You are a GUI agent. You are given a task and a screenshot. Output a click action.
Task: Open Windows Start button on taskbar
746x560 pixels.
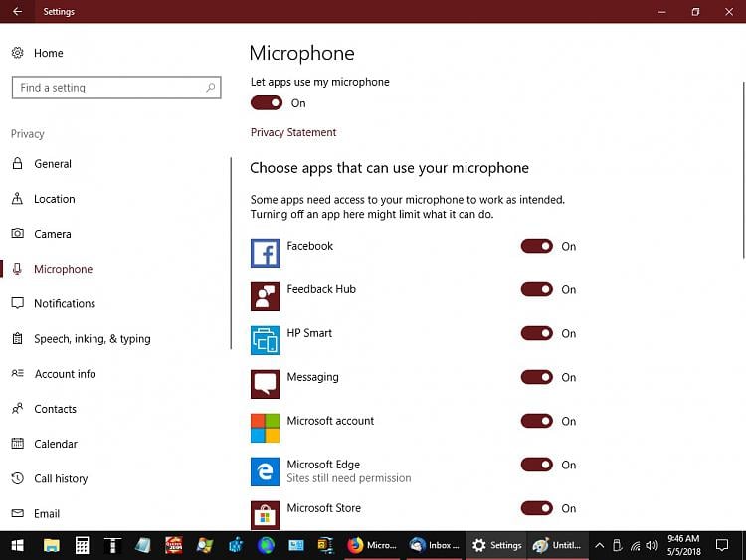coord(18,545)
